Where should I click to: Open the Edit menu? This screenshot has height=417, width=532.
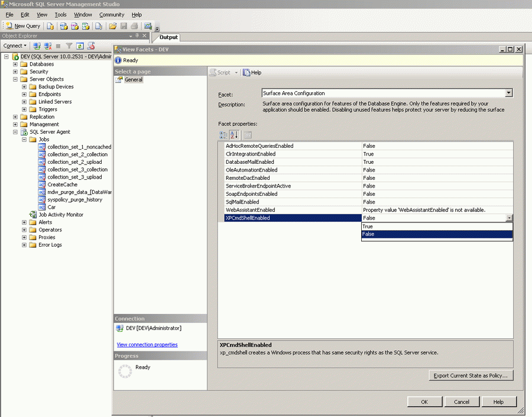[x=25, y=15]
